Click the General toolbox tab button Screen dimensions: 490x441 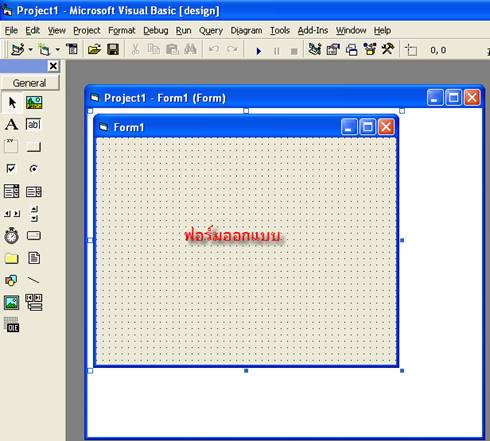(30, 83)
